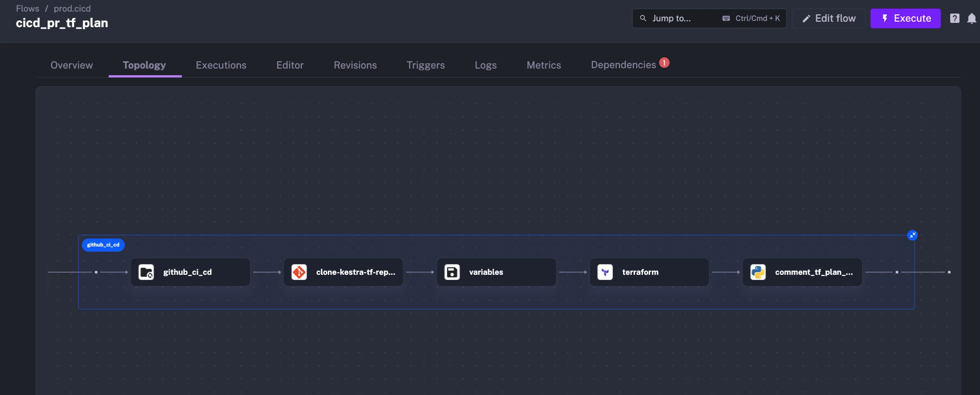Screen dimensions: 980x395
Task: Click the folder icon on the github_ci_cd task
Action: (x=145, y=272)
